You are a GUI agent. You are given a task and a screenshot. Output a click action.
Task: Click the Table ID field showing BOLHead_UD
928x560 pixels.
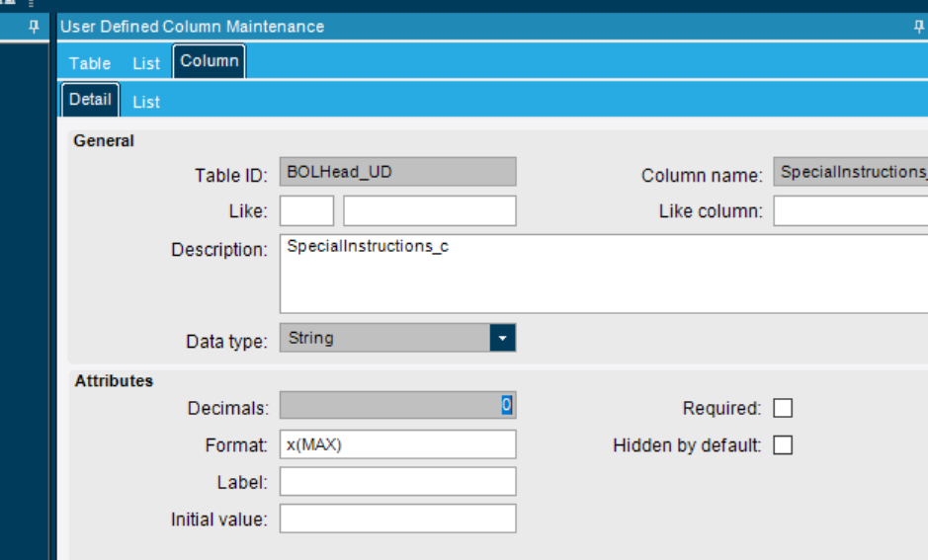click(397, 172)
